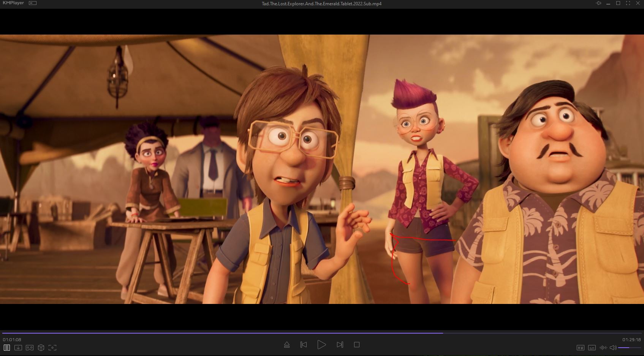Open file with the eject icon
Screen dimensions: 644x356
point(287,345)
